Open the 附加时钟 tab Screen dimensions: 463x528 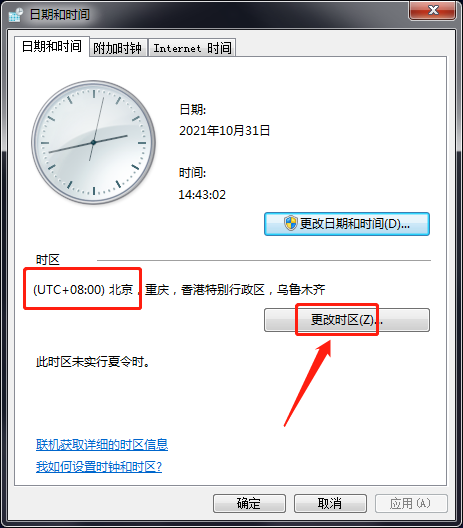[118, 48]
